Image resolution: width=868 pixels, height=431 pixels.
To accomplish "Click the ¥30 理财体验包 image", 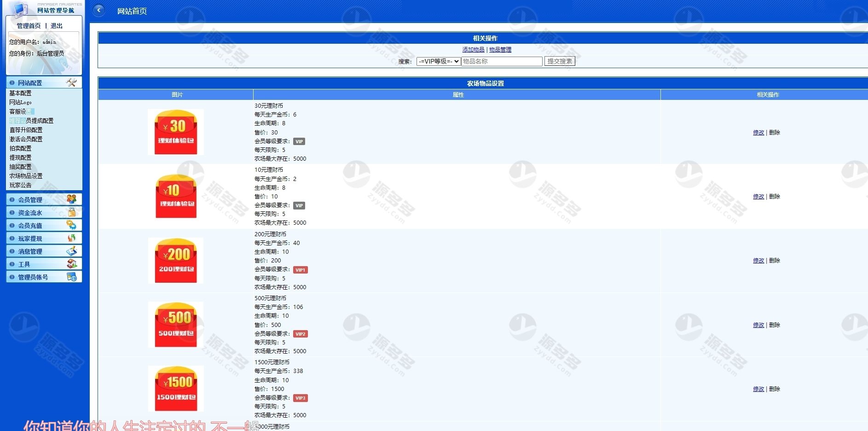I will pos(176,132).
